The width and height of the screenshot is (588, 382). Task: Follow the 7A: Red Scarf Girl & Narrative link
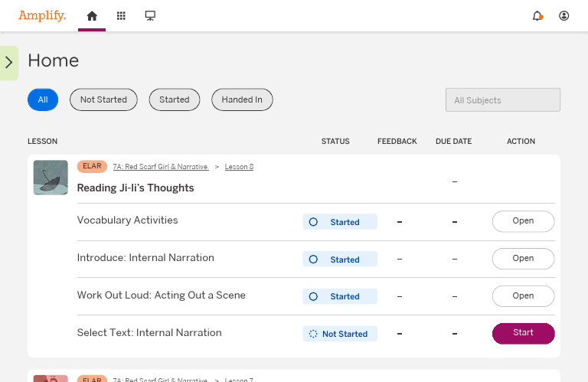point(160,167)
